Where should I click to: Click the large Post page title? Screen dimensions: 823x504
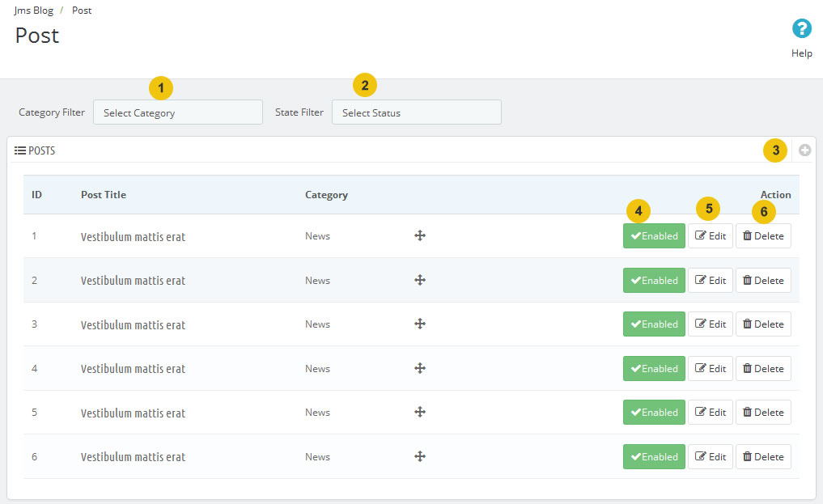(x=36, y=36)
